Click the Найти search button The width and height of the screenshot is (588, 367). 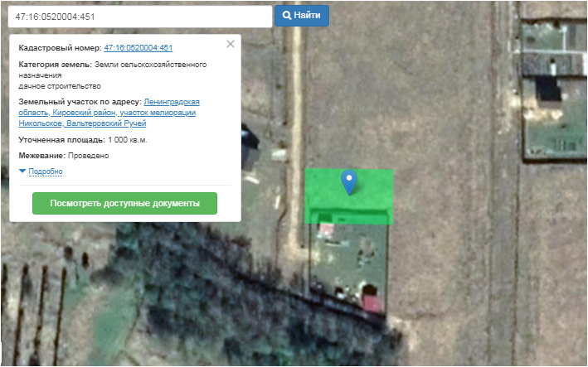302,16
